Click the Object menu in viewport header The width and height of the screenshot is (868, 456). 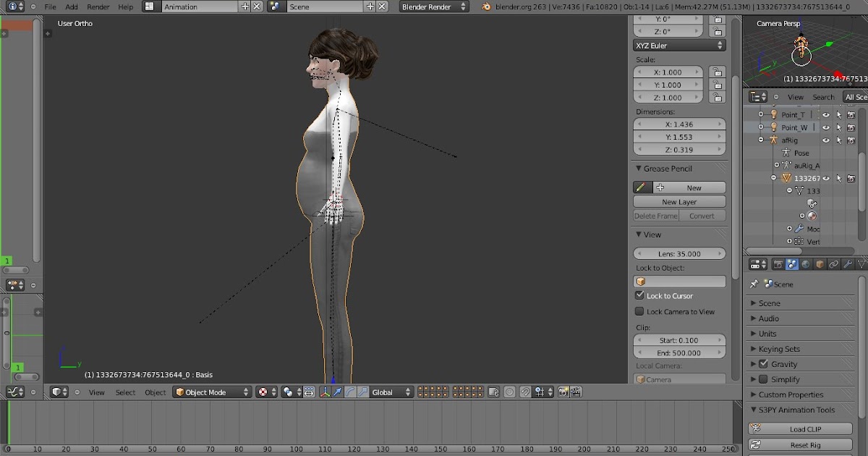156,392
